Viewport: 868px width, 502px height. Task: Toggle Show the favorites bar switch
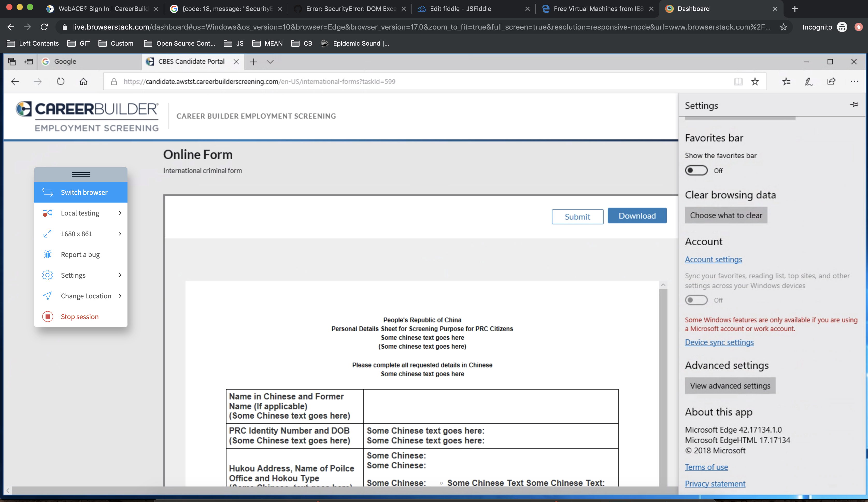point(696,170)
